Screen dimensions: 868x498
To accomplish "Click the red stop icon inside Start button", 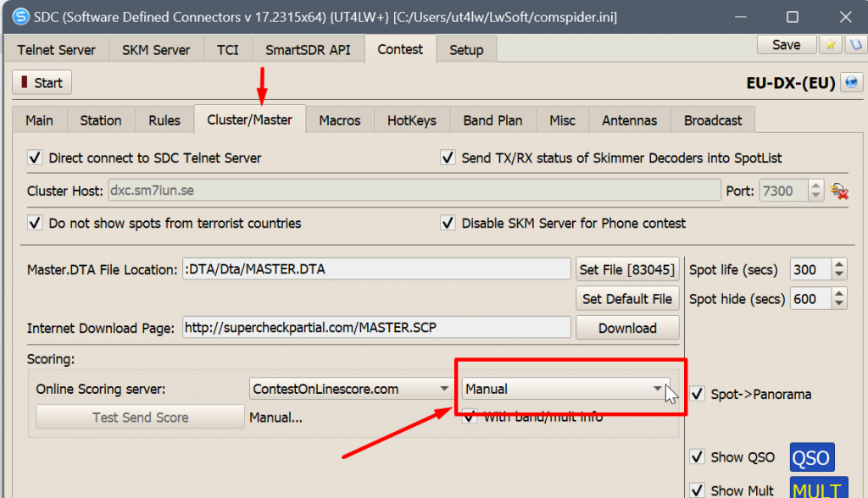I will coord(26,82).
